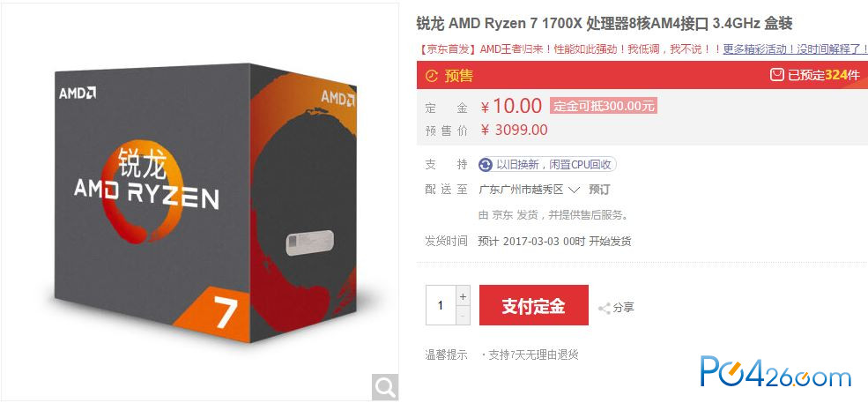868x403 pixels.
Task: Open the 更多精彩活动 promotional link
Action: (x=795, y=49)
